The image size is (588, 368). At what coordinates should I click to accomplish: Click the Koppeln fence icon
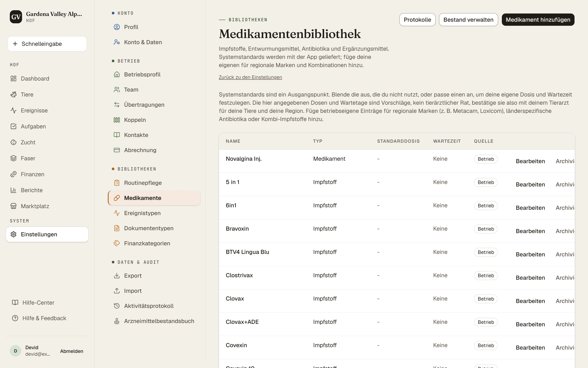point(117,120)
